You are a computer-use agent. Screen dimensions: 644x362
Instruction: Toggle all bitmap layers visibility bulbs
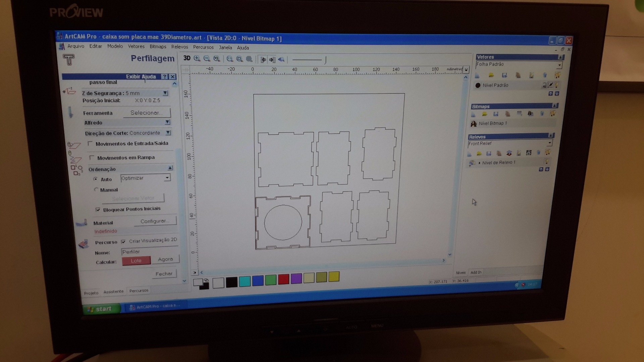552,114
